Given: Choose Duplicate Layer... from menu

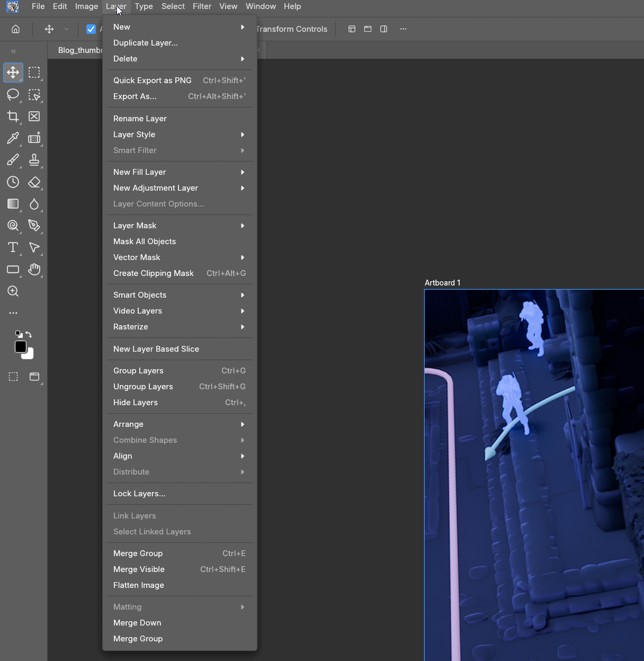Looking at the screenshot, I should (x=180, y=43).
